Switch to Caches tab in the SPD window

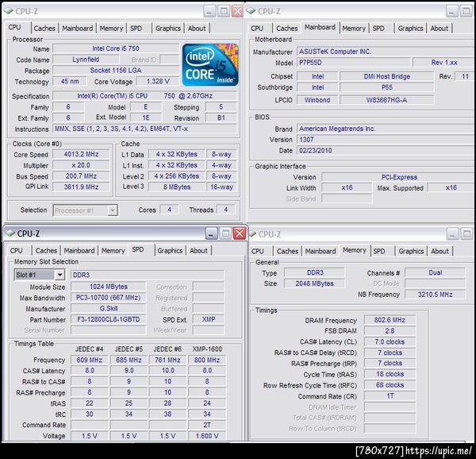[x=46, y=251]
